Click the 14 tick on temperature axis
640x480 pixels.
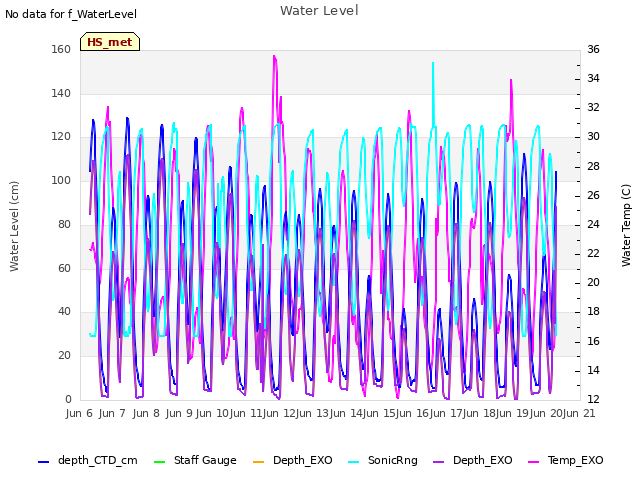pyautogui.click(x=593, y=371)
